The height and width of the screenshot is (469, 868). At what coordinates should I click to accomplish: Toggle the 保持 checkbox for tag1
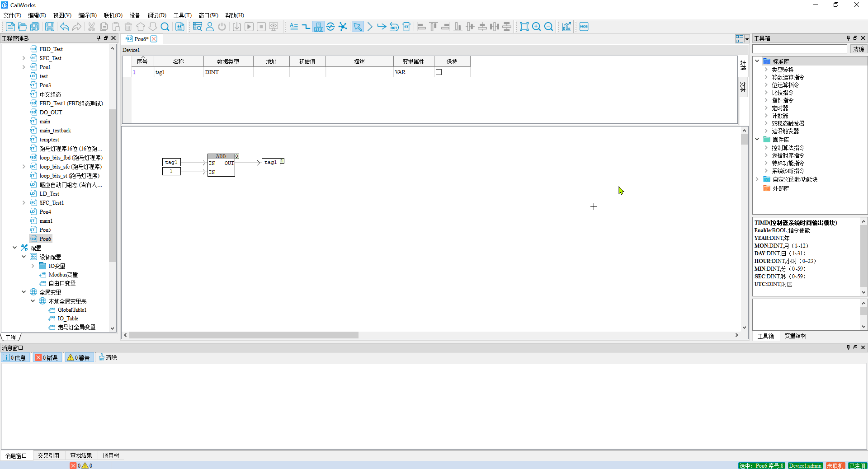click(x=439, y=72)
